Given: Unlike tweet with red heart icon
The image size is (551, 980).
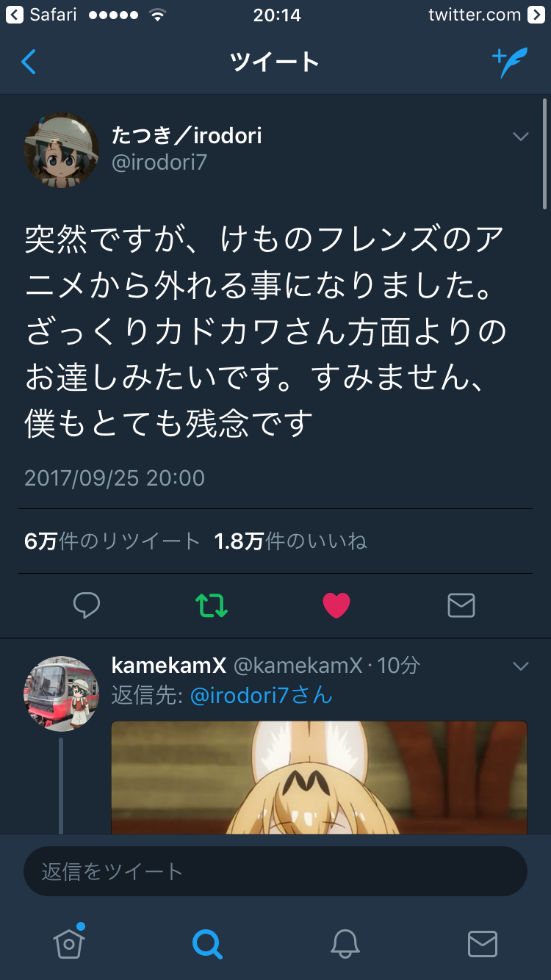Looking at the screenshot, I should coord(336,605).
